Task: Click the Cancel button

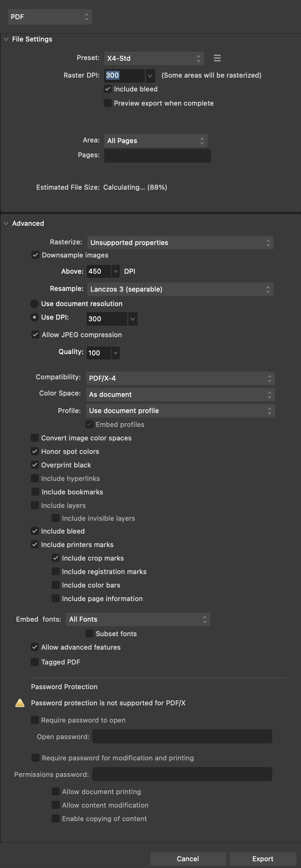Action: [188, 859]
